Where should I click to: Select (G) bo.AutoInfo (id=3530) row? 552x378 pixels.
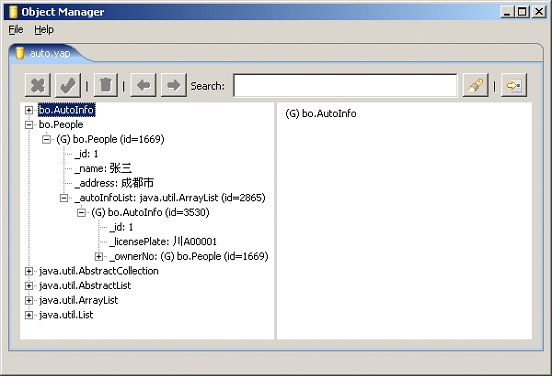coord(150,213)
